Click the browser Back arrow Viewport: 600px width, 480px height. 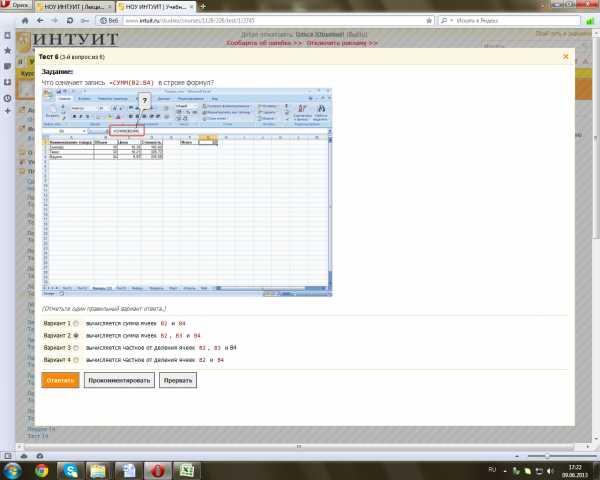pyautogui.click(x=40, y=21)
